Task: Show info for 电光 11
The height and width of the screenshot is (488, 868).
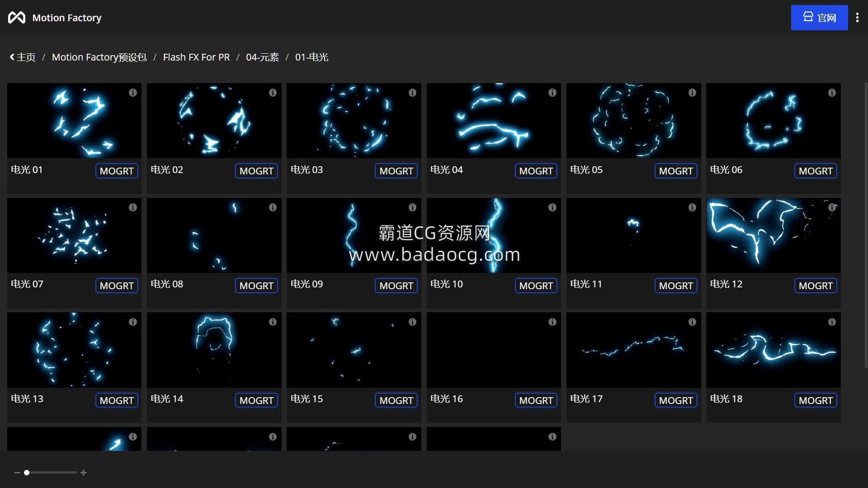Action: [x=692, y=207]
